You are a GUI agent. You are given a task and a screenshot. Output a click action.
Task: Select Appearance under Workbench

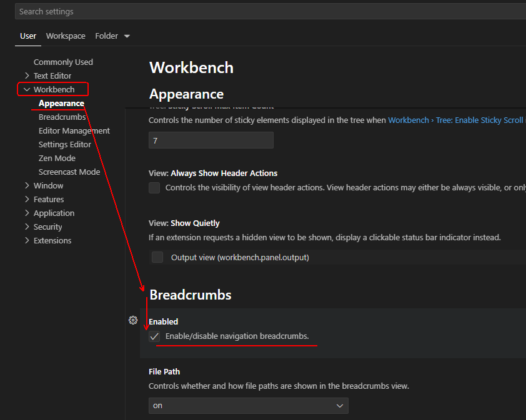click(61, 103)
